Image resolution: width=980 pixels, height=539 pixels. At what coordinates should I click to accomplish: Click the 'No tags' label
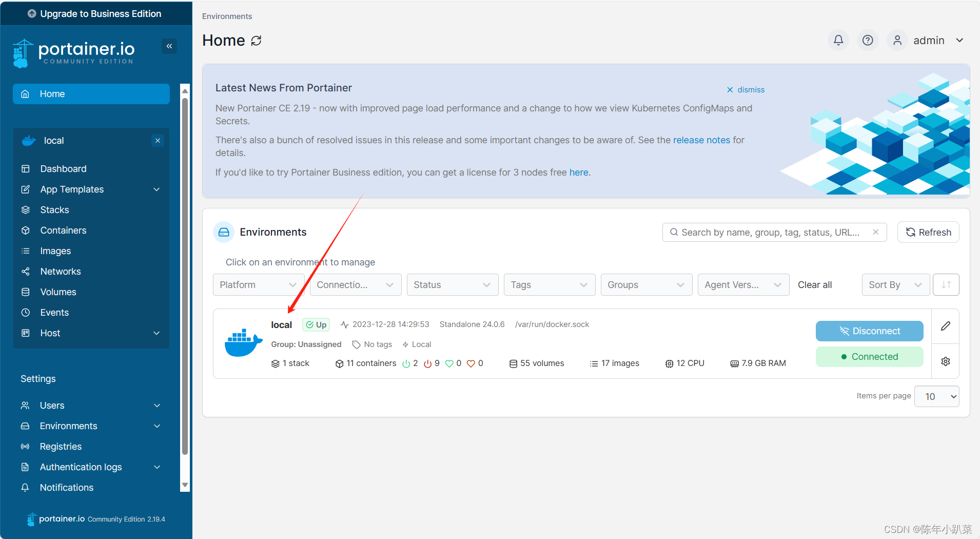point(378,344)
